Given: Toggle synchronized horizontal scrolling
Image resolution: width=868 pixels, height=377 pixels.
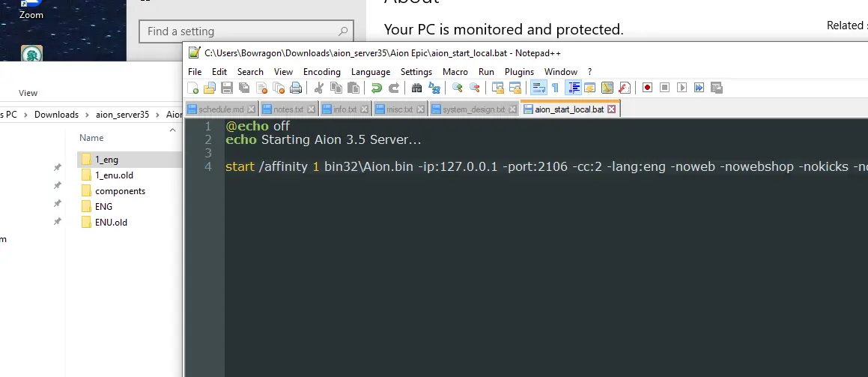Looking at the screenshot, I should pyautogui.click(x=515, y=88).
